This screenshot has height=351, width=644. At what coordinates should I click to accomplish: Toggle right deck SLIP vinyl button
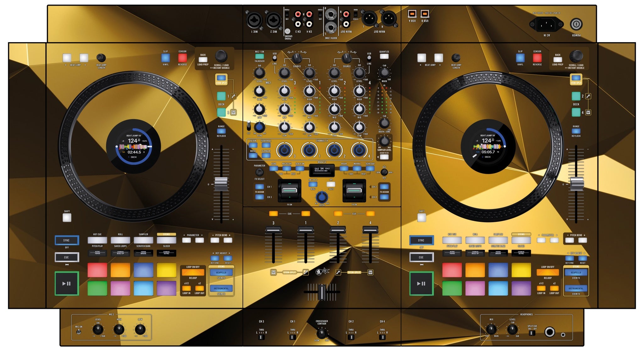tap(520, 58)
